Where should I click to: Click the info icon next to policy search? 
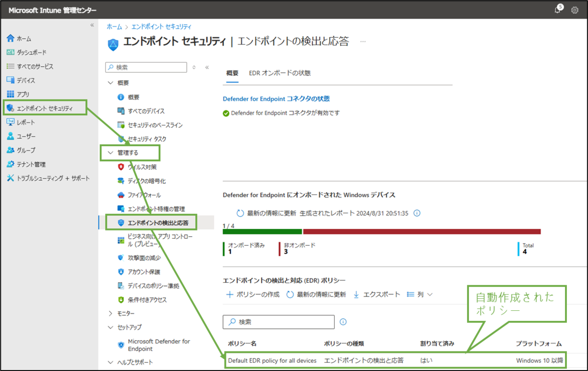pos(343,322)
